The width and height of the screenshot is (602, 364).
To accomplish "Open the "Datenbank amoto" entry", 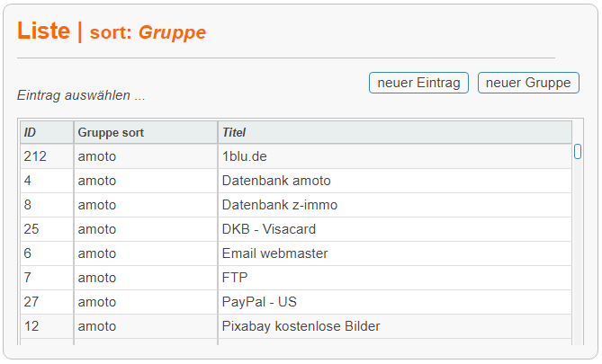I will 276,181.
